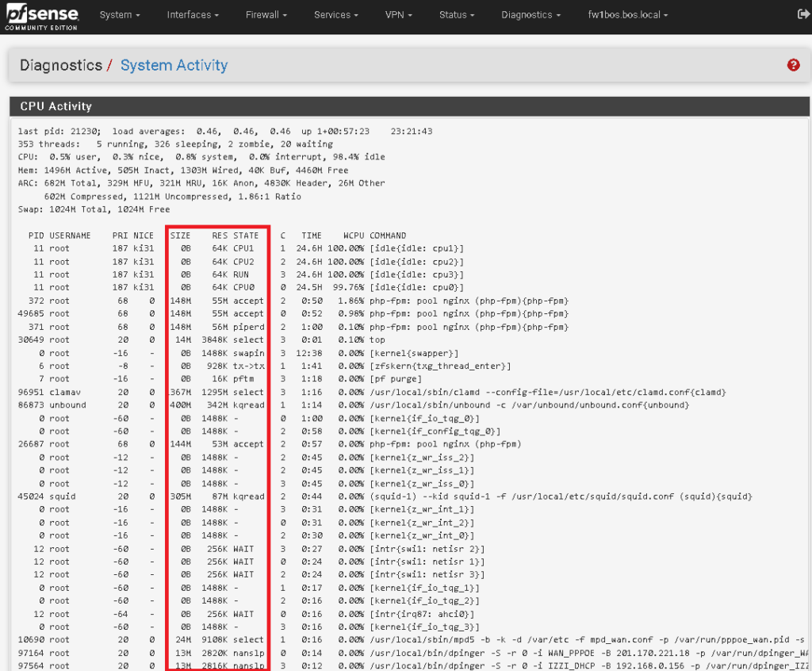The image size is (812, 671).
Task: Click php-fpm process row with PID 49685
Action: (x=293, y=313)
